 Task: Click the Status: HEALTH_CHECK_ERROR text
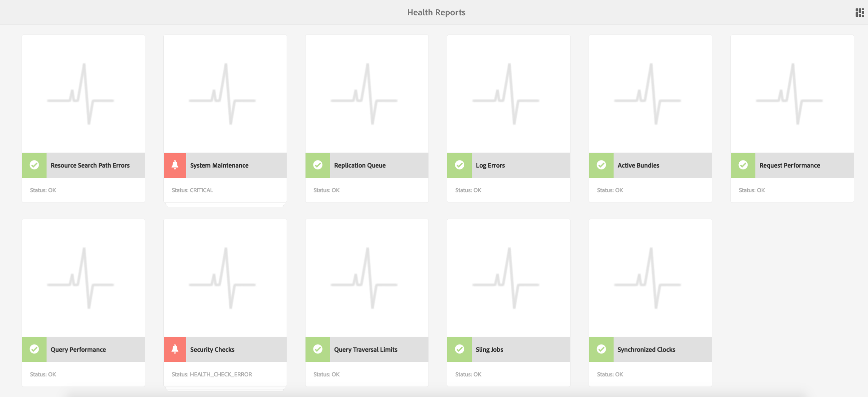(212, 374)
